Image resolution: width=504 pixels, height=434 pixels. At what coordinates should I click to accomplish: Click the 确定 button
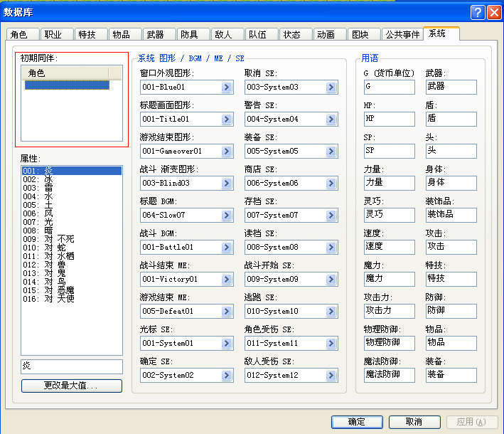(357, 422)
